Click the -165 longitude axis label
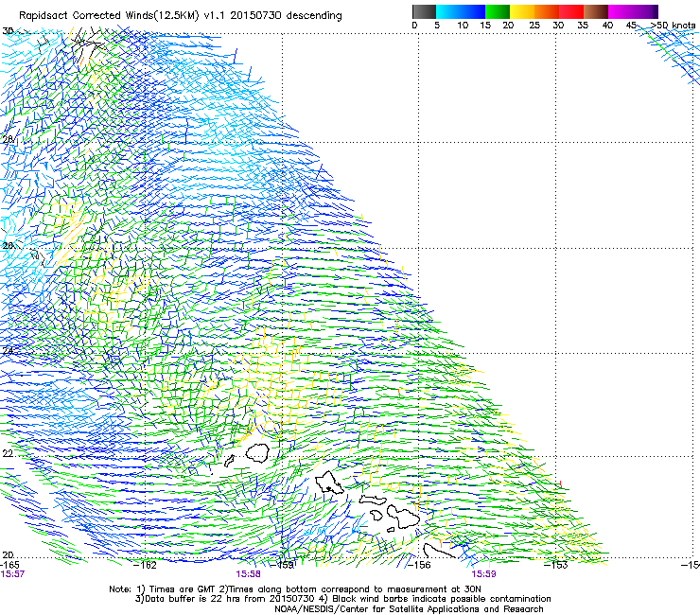Viewport: 700px width, 615px height. click(x=9, y=565)
